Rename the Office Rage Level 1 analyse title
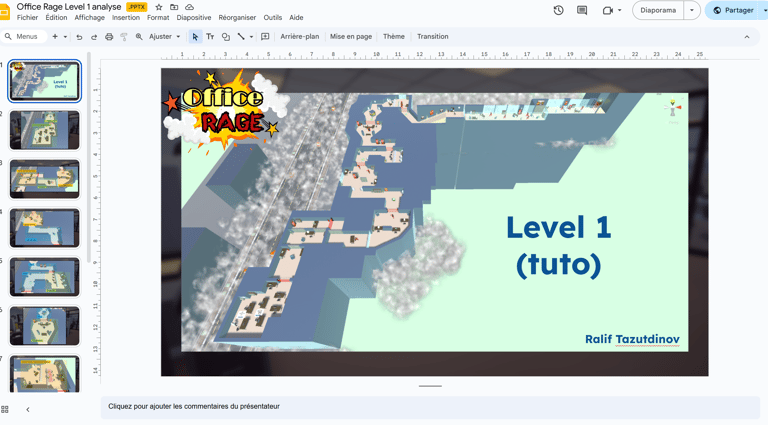 69,7
